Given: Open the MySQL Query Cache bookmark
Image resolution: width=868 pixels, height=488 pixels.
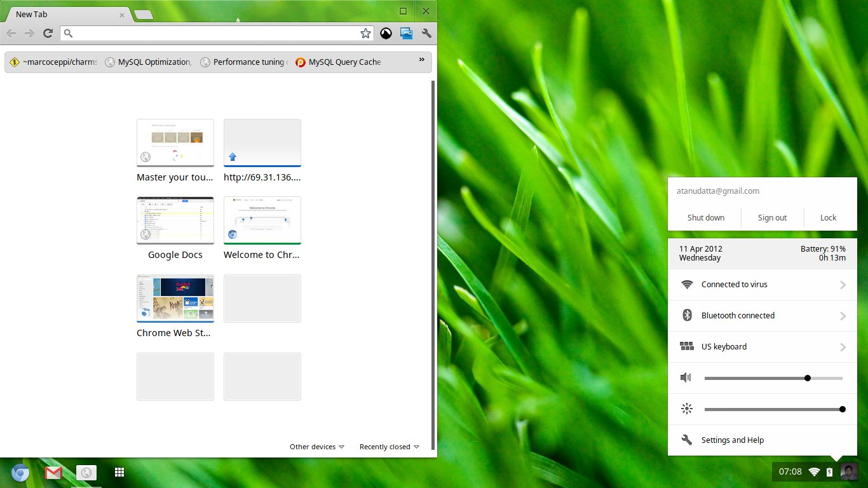Looking at the screenshot, I should pos(339,62).
